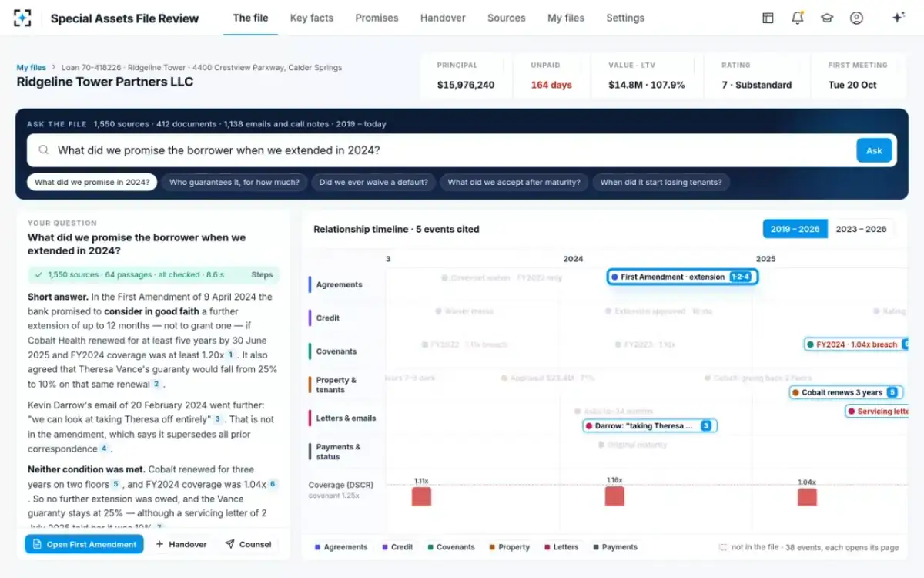Viewport: 924px width, 578px height.
Task: Open citation 1 after coverage 1.20x
Action: [230, 355]
